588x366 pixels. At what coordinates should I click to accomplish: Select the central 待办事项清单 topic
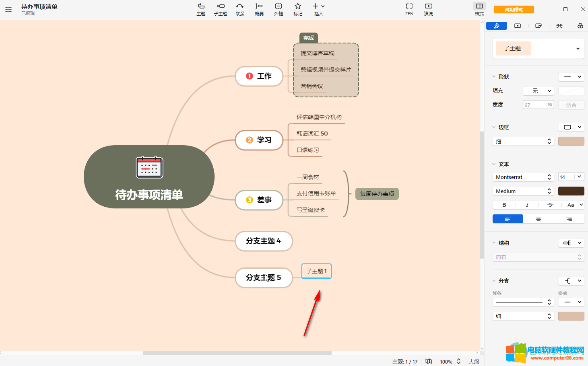[149, 177]
